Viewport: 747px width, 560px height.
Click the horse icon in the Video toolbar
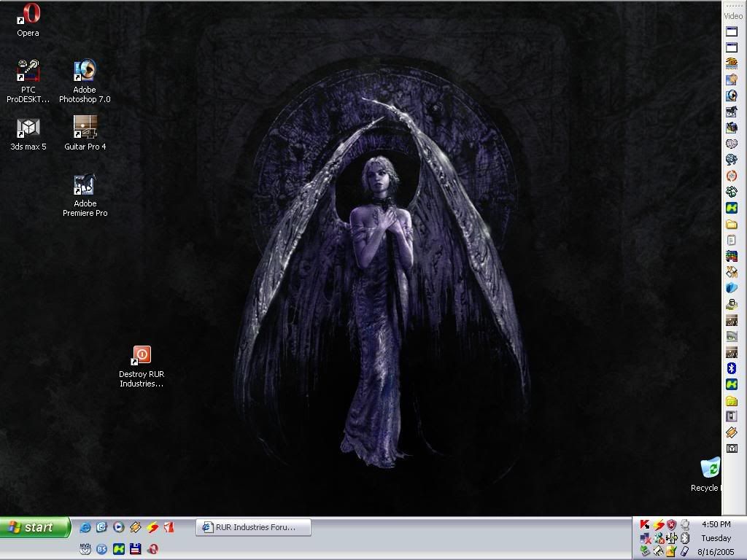[732, 112]
